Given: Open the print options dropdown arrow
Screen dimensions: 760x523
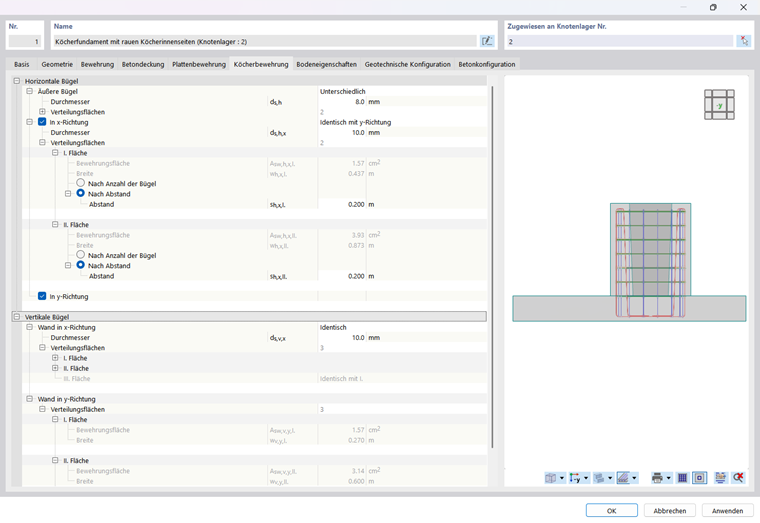Looking at the screenshot, I should (x=668, y=478).
